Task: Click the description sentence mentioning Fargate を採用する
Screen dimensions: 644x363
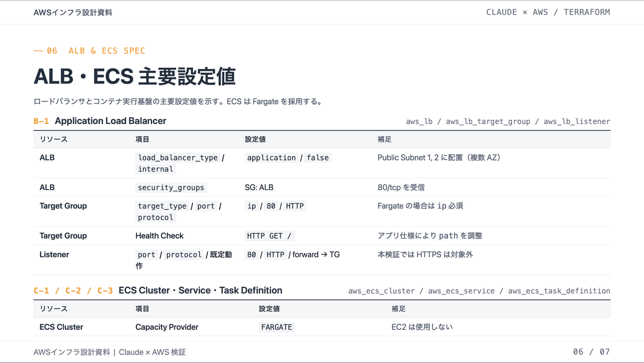Action: coord(178,101)
